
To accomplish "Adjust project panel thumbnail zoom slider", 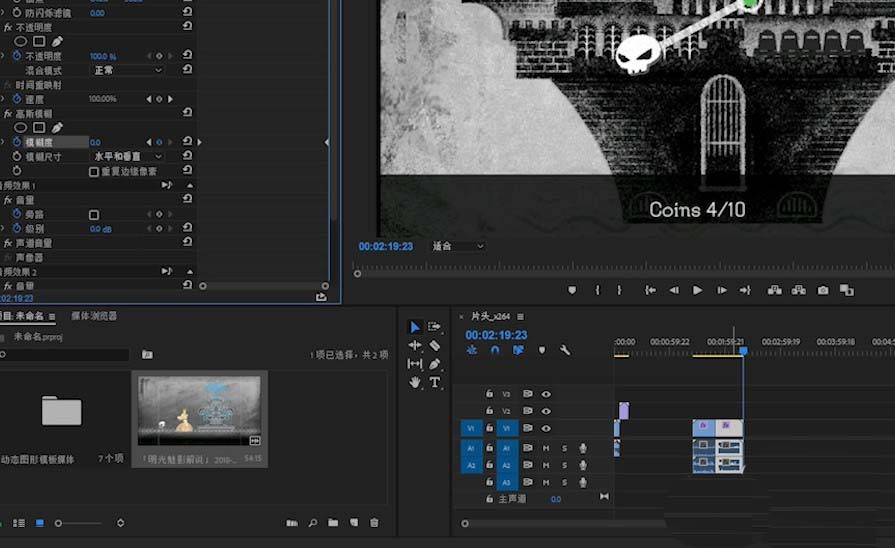I will pyautogui.click(x=58, y=523).
